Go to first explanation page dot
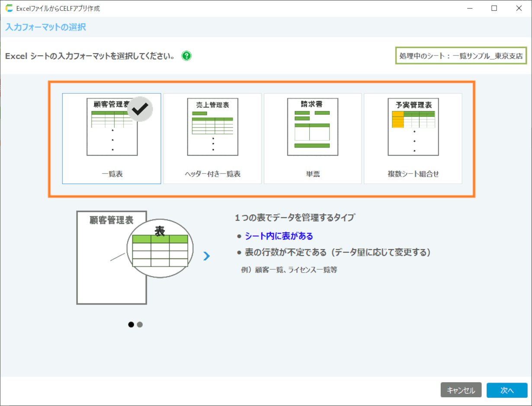This screenshot has height=406, width=532. 131,325
